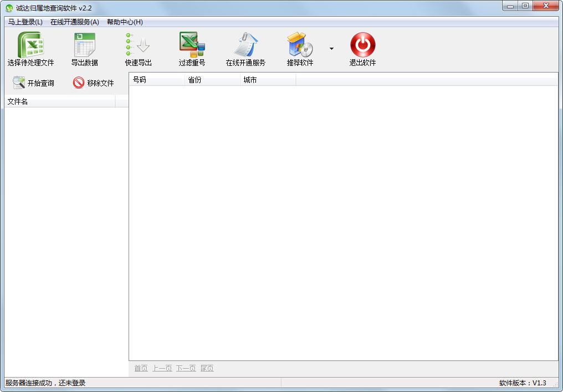Click the 下一页 next page link
Viewport: 563px width, 392px height.
(186, 368)
